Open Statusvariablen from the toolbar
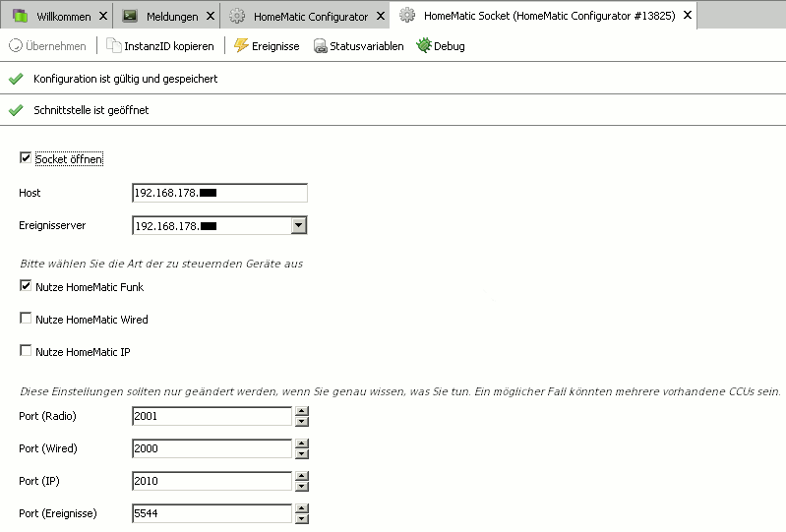786x532 pixels. [358, 46]
